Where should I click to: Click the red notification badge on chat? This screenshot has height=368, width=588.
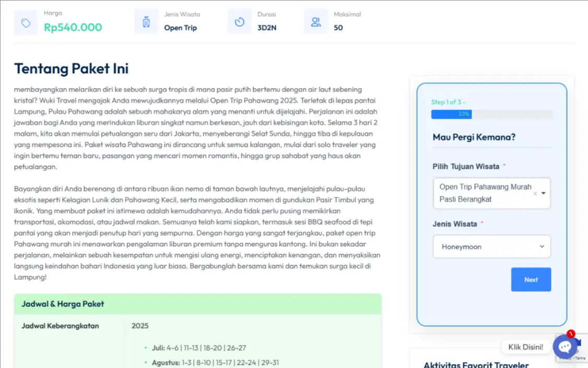(x=571, y=333)
